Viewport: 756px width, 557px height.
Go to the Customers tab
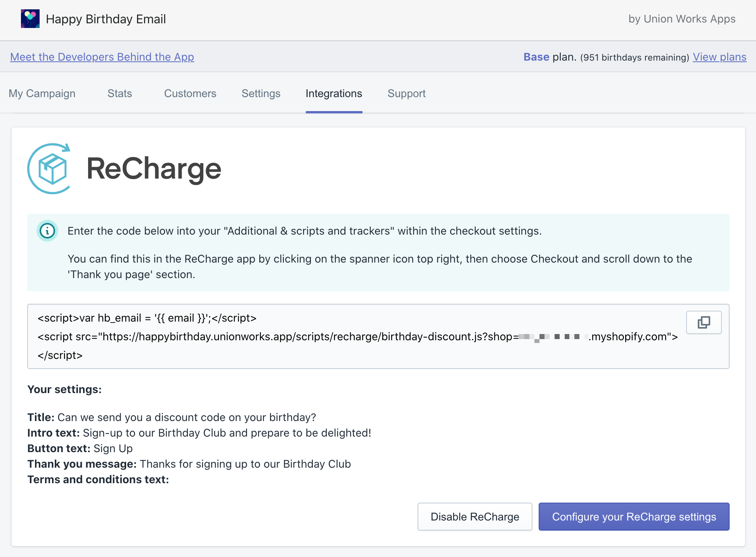[x=190, y=94]
